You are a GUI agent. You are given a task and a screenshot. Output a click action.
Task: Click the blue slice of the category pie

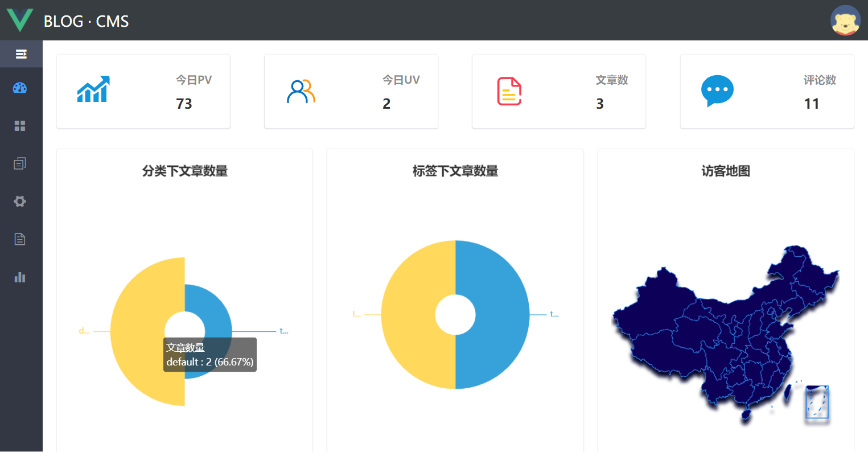click(x=217, y=319)
